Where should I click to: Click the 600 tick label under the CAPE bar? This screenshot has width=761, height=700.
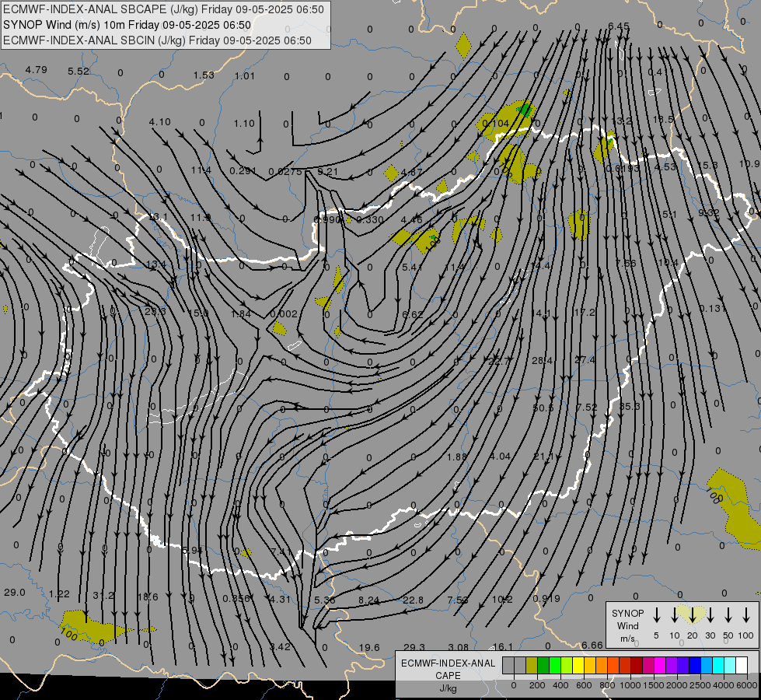[x=584, y=685]
